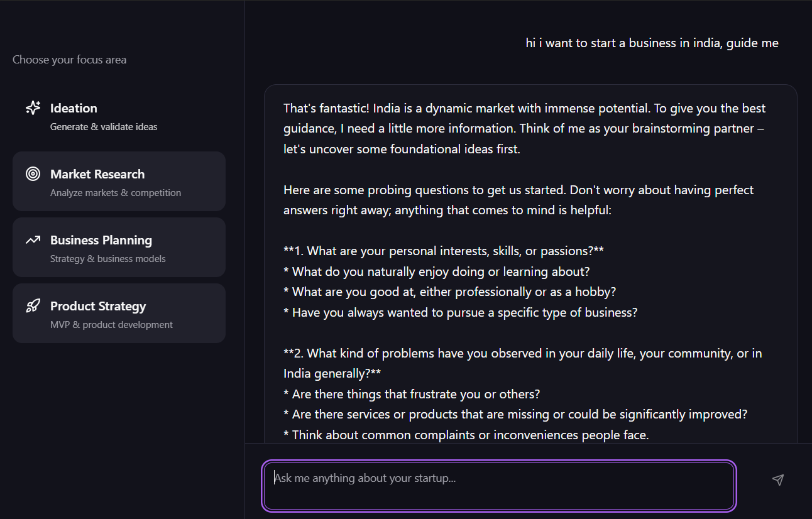Click the Product Strategy rocket icon

(33, 306)
